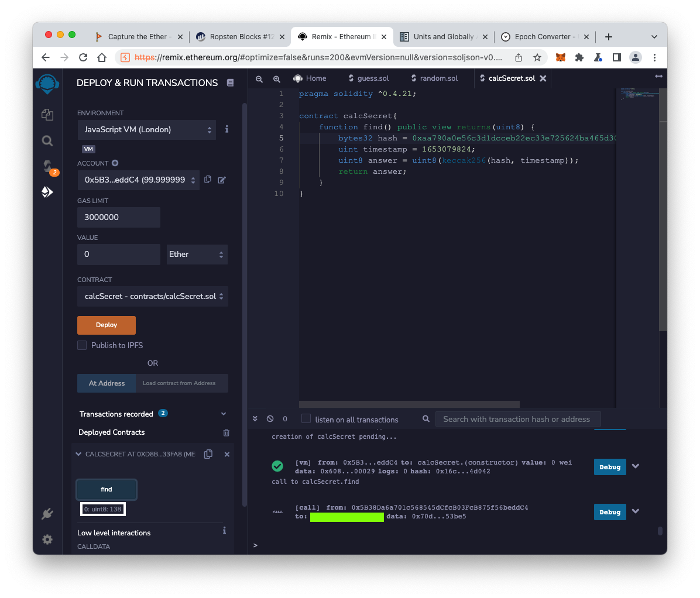Click the clear console icon in terminal
This screenshot has height=598, width=700.
tap(270, 419)
